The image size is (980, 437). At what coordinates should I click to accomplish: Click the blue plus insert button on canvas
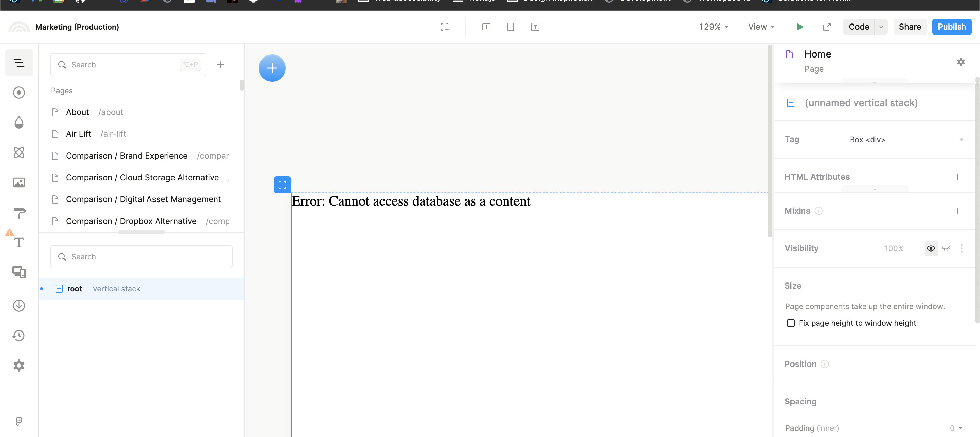(x=272, y=68)
